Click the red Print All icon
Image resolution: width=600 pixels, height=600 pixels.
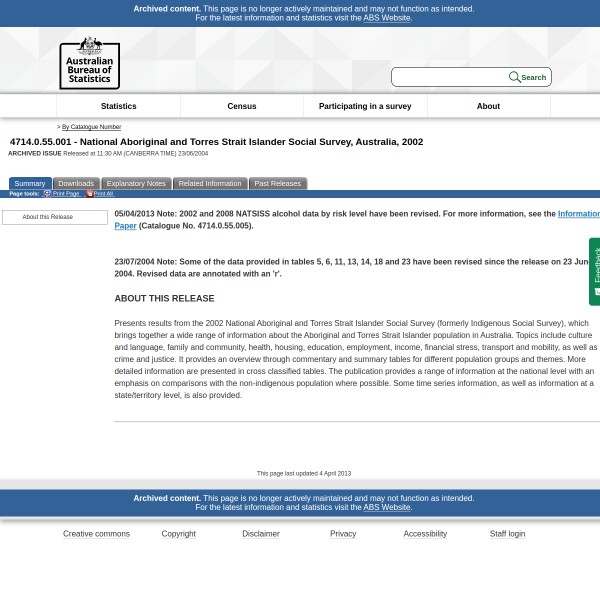tap(89, 194)
